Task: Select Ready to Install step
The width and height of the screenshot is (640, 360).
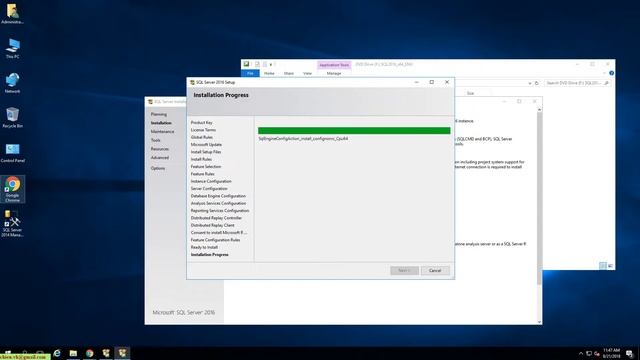Action: (x=204, y=247)
